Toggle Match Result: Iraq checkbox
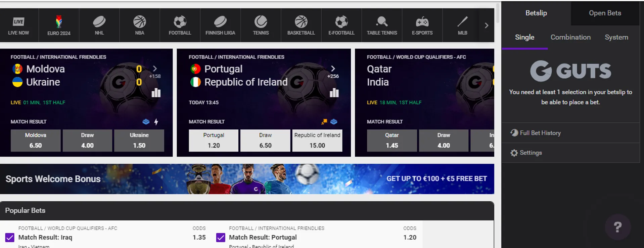This screenshot has width=644, height=248. [10, 238]
